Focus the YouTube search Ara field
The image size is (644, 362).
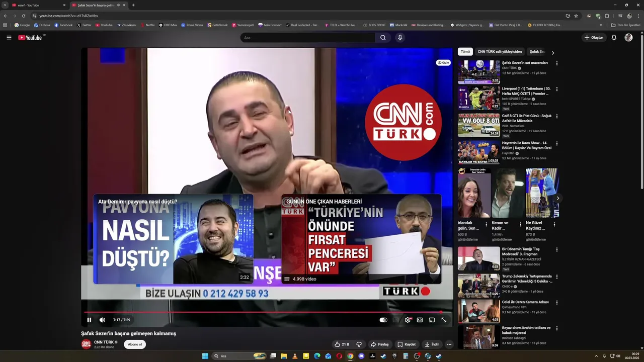(x=308, y=38)
